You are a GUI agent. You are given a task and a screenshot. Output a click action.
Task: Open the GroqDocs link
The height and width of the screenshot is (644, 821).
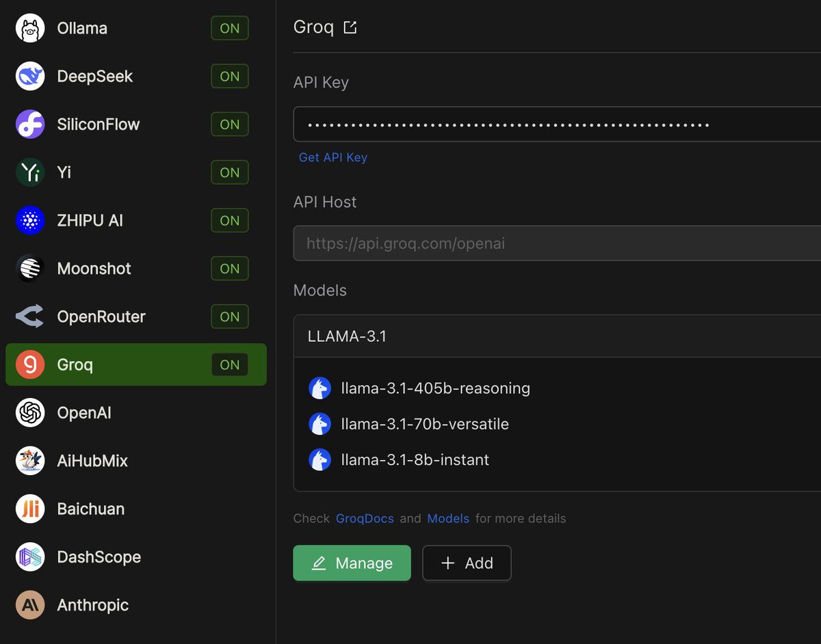pos(365,518)
